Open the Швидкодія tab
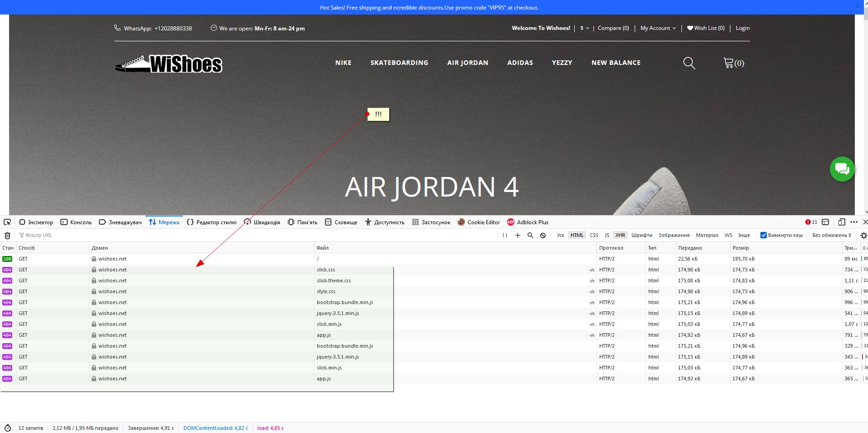 [262, 222]
